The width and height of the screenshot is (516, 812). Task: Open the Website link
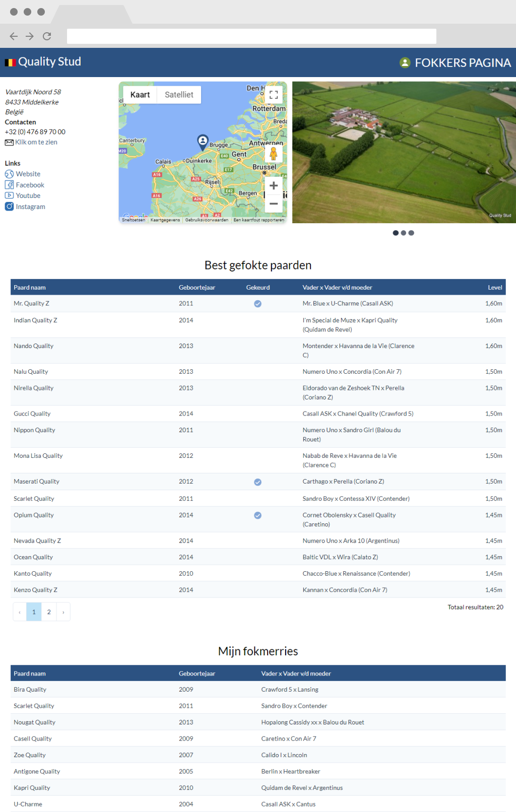(28, 174)
